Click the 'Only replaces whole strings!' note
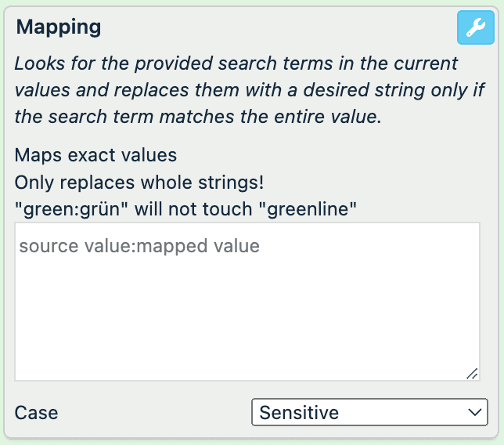The width and height of the screenshot is (504, 445). pos(139,183)
